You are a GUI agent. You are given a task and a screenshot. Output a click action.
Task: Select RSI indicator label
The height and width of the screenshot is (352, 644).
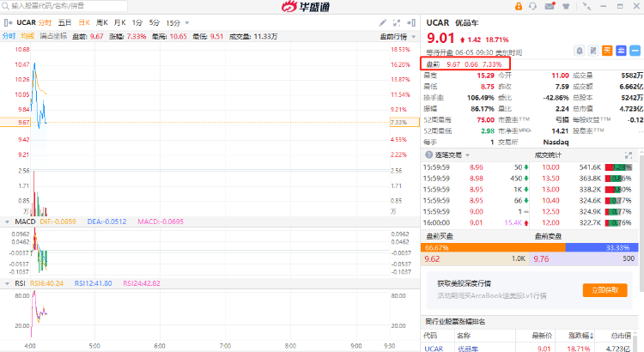(x=20, y=283)
